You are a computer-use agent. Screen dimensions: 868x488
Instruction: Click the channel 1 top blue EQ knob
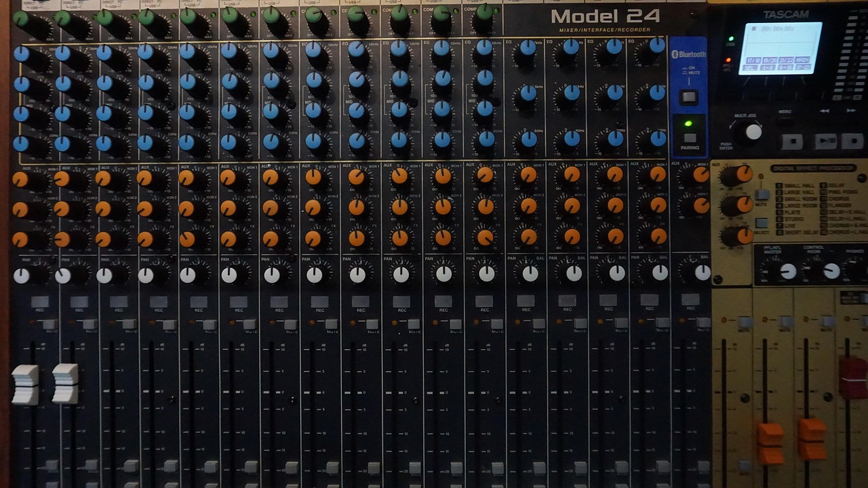(x=22, y=54)
